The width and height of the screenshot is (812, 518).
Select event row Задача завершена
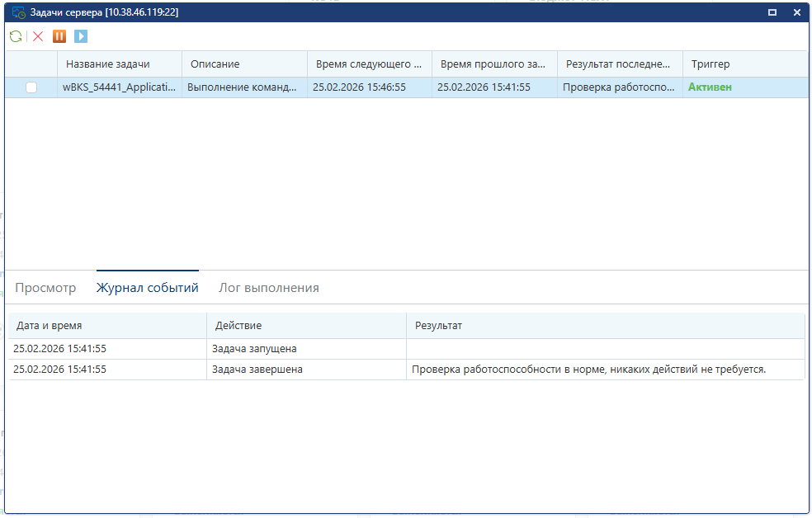pos(407,370)
